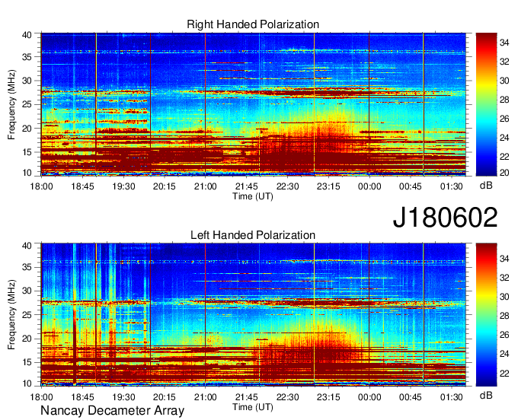Click 18:00 time tick on Right Handed plot
Screen dimensions: 518x420
tap(41, 186)
